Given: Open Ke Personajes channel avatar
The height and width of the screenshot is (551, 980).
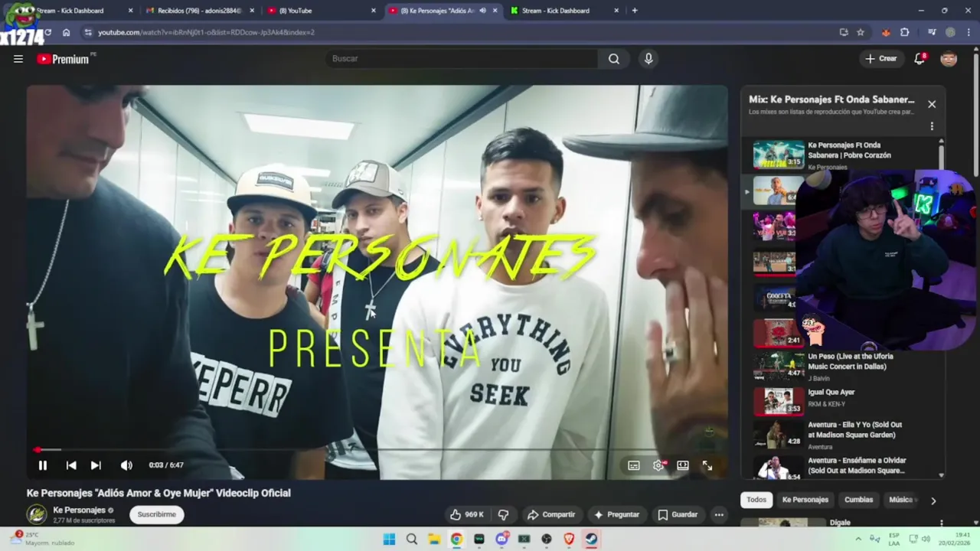Looking at the screenshot, I should 37,514.
